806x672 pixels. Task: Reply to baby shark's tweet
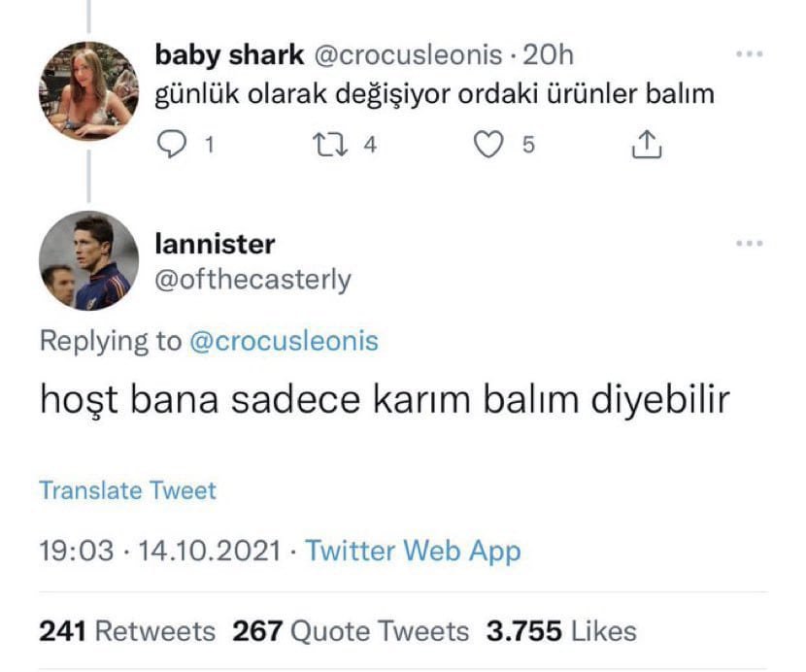point(173,146)
